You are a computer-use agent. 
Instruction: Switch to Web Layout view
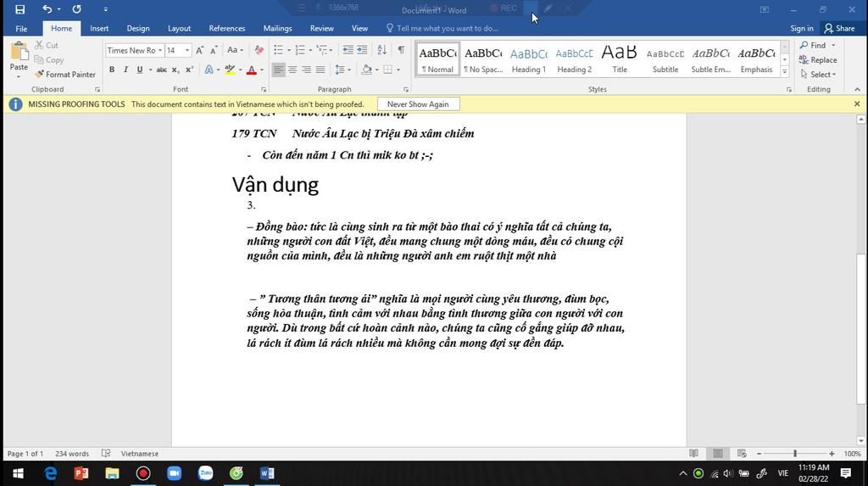pyautogui.click(x=742, y=453)
